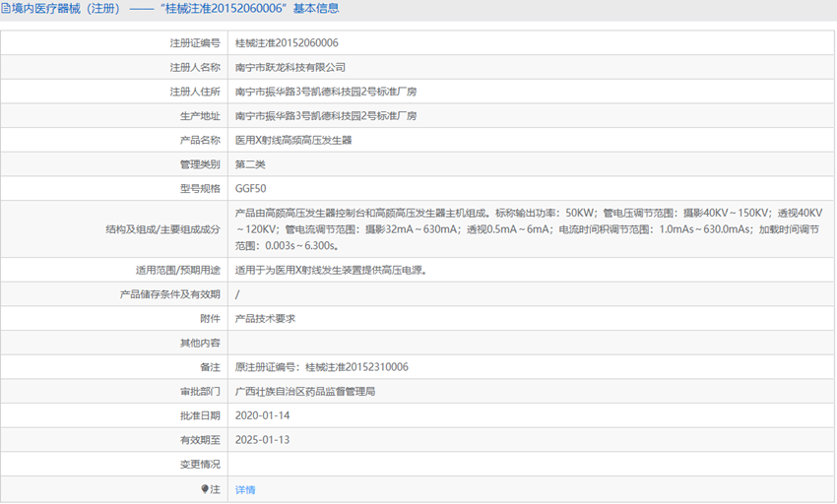Viewport: 837px width, 504px height.
Task: Click the 适用范围/预期用途 label
Action: [x=178, y=270]
